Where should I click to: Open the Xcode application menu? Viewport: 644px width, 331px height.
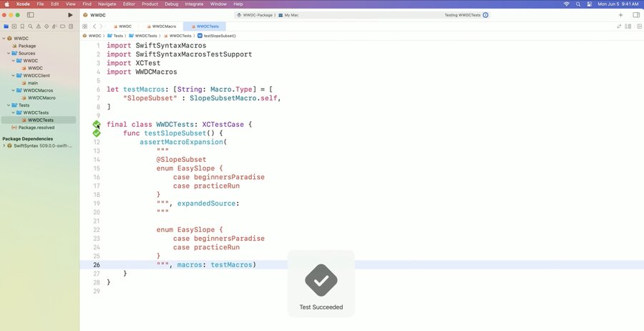coord(23,4)
